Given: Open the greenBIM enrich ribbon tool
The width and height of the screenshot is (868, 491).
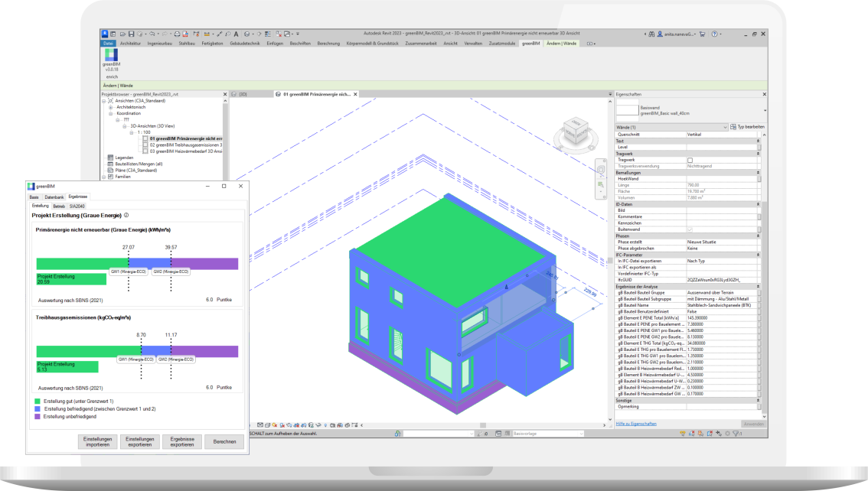Looking at the screenshot, I should click(111, 61).
